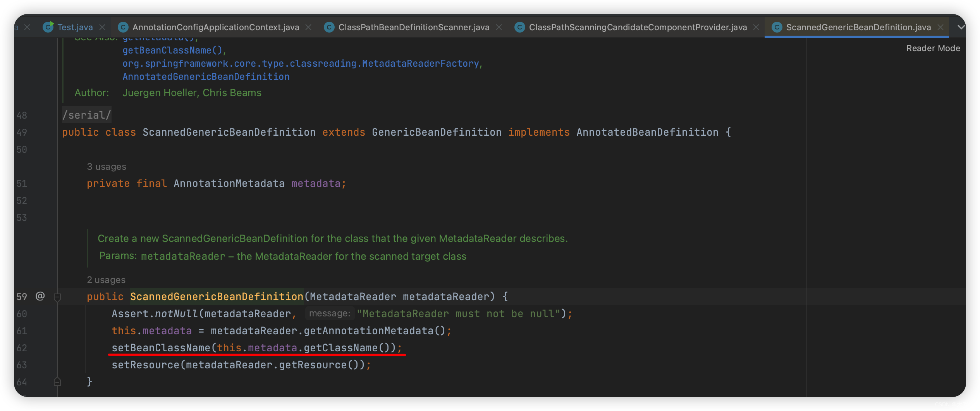
Task: Open the MetadataReaderFactory doc link
Action: click(x=301, y=64)
